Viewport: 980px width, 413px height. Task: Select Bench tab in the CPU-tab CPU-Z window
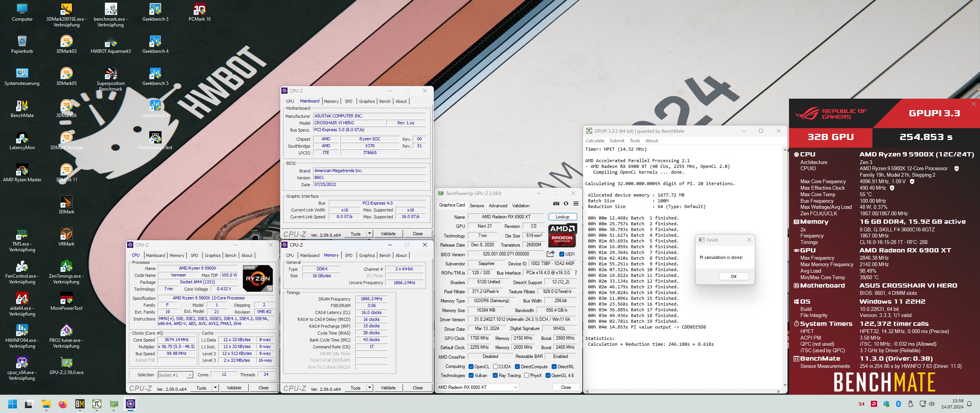[x=230, y=255]
